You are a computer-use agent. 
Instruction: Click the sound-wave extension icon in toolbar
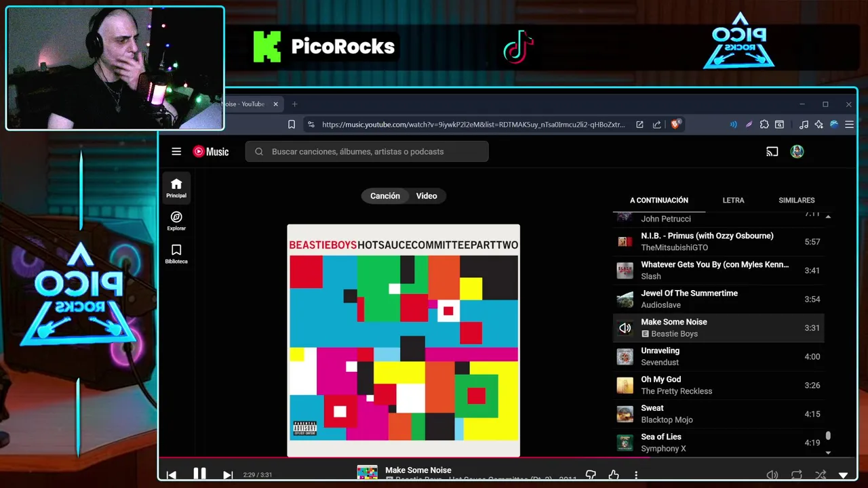tap(733, 125)
